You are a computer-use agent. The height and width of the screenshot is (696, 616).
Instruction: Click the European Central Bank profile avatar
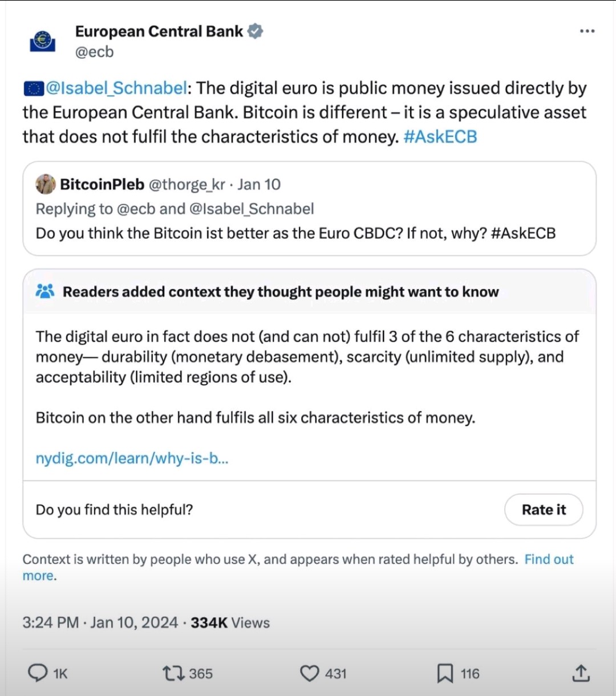point(42,41)
